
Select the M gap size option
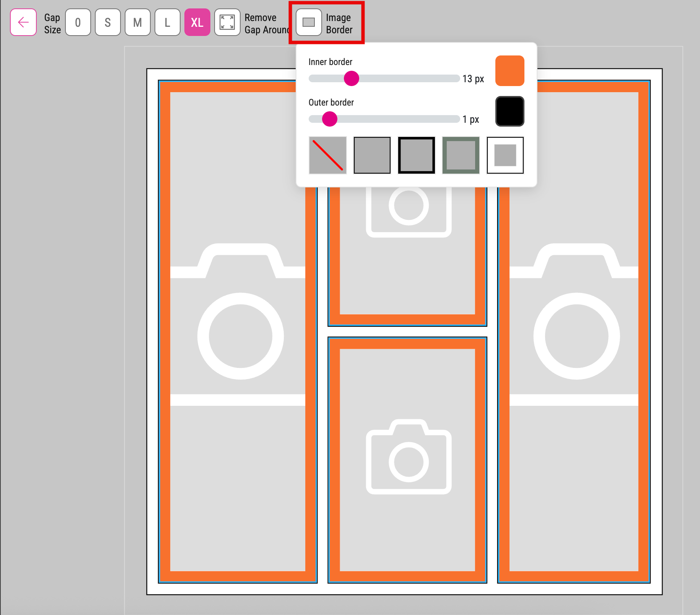coord(138,23)
